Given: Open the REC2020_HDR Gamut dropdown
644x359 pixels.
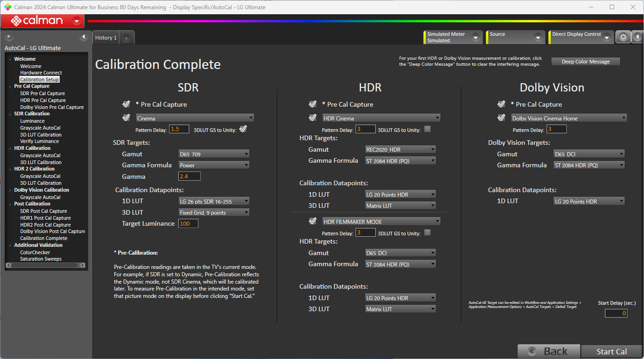Looking at the screenshot, I should pos(400,149).
